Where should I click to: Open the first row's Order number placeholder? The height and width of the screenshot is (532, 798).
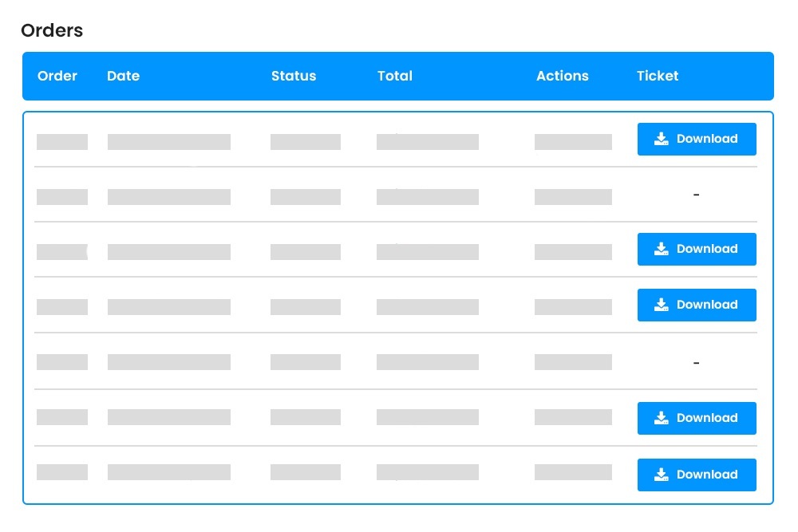(62, 142)
